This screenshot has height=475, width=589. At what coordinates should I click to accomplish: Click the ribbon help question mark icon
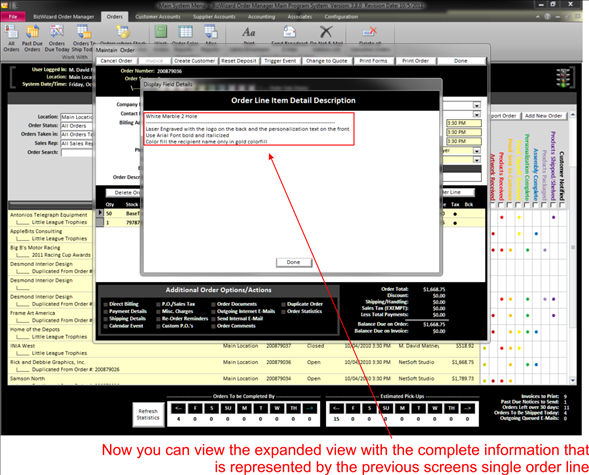[x=547, y=17]
